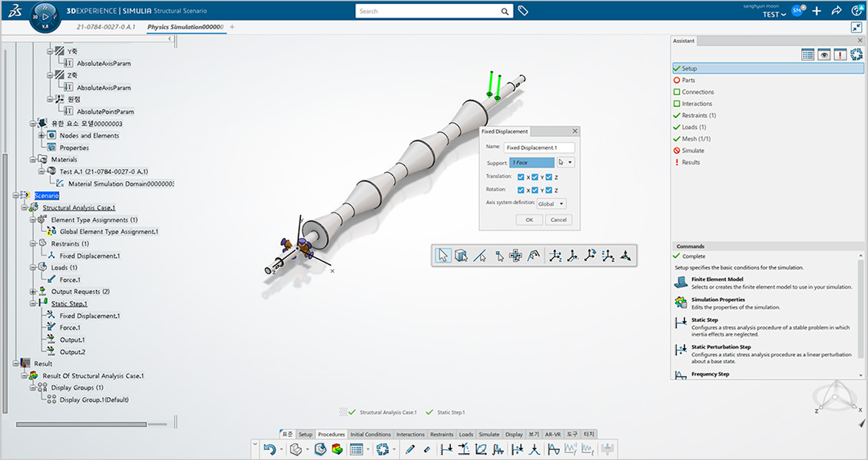
Task: Expand the Output Requests (2) node
Action: point(33,291)
